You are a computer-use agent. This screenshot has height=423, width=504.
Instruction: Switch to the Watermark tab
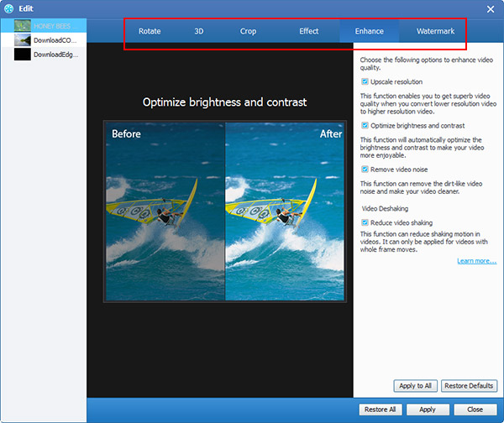(x=435, y=31)
